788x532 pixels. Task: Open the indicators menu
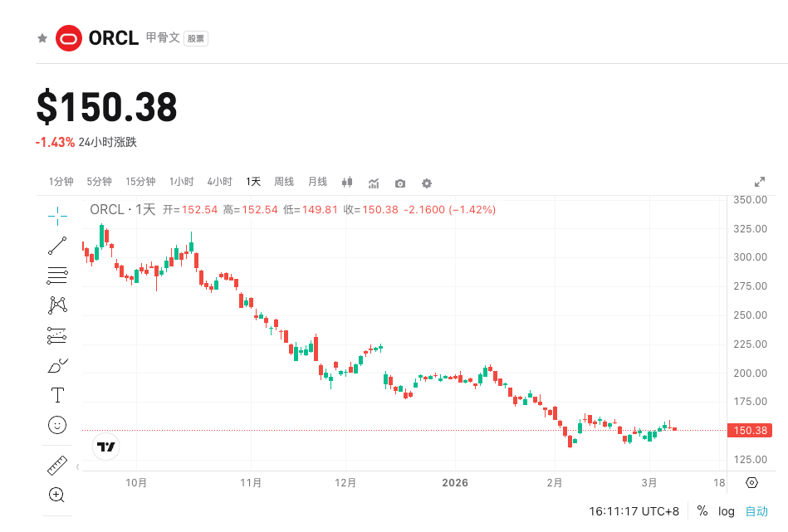click(374, 183)
